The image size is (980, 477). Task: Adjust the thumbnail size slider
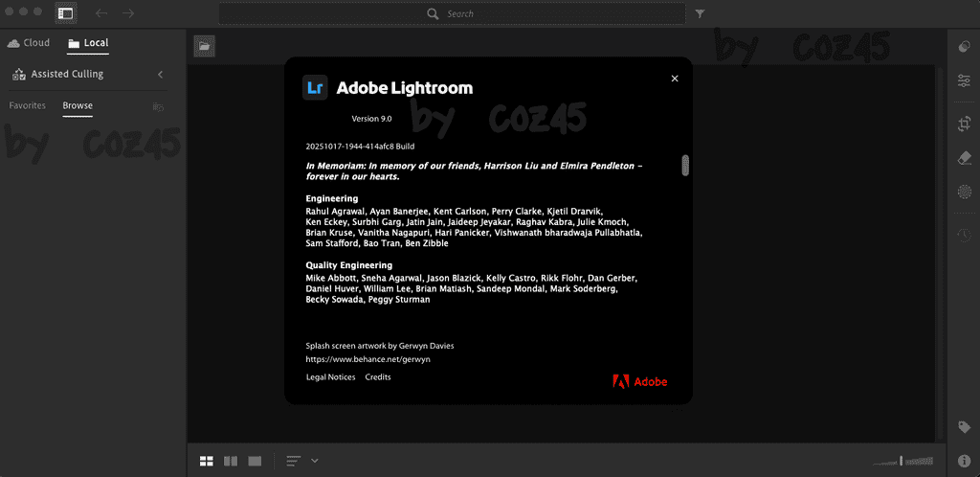903,461
